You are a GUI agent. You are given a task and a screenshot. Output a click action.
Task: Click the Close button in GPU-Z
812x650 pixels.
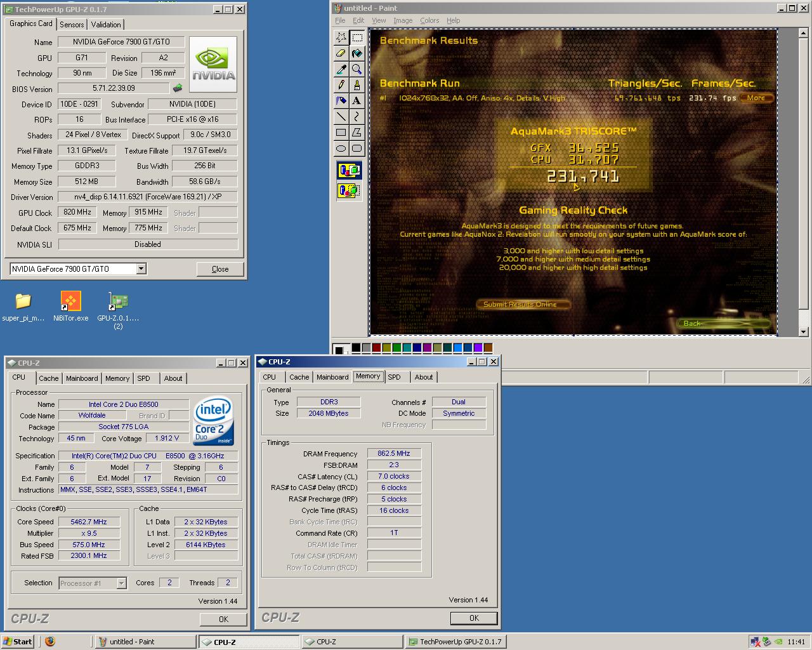(x=220, y=269)
